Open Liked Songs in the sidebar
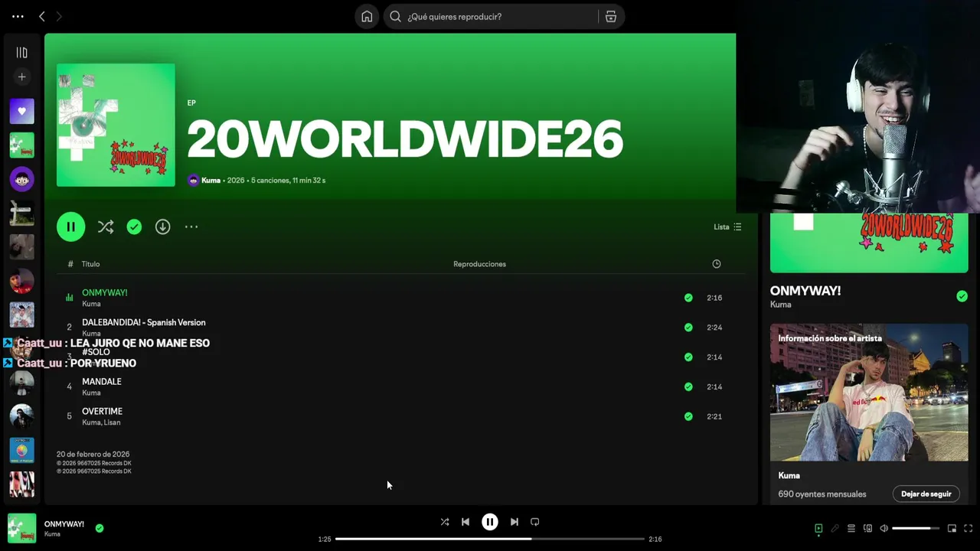The width and height of the screenshot is (980, 551). (21, 111)
